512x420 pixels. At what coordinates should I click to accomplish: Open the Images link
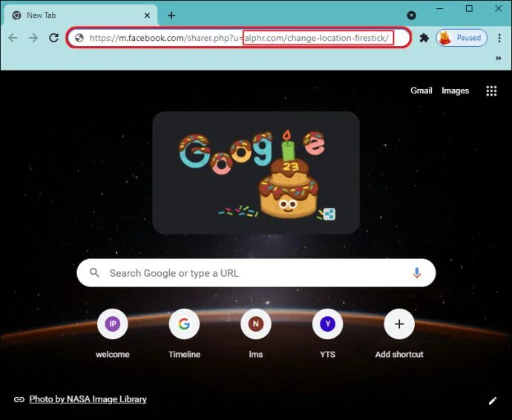(455, 91)
